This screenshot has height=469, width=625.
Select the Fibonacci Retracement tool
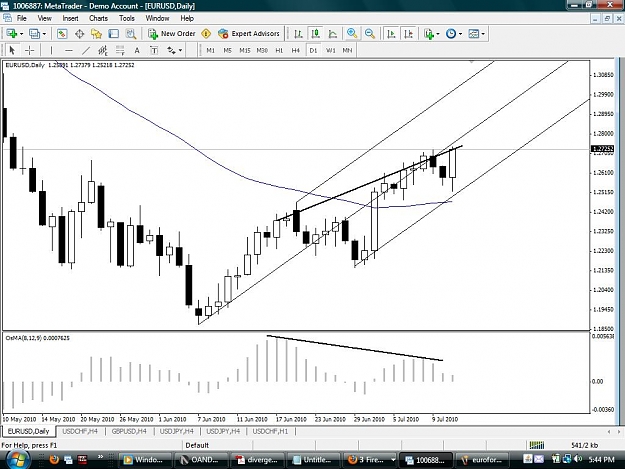coord(120,50)
